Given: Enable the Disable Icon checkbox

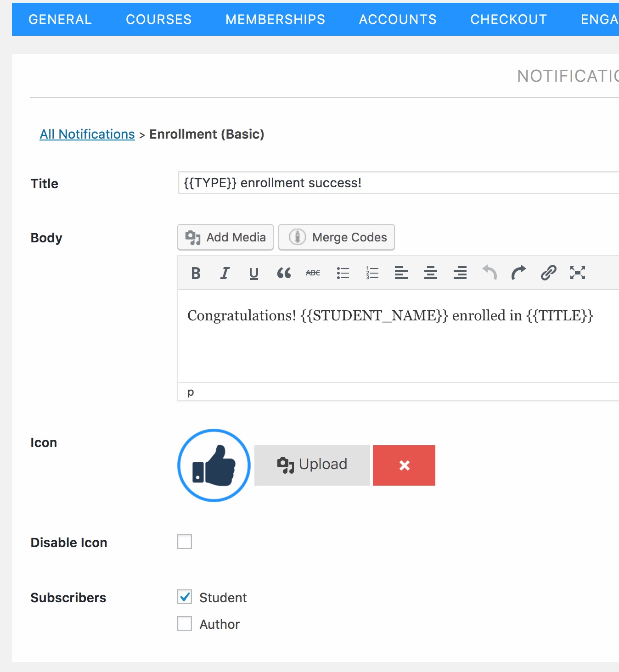Looking at the screenshot, I should point(185,542).
